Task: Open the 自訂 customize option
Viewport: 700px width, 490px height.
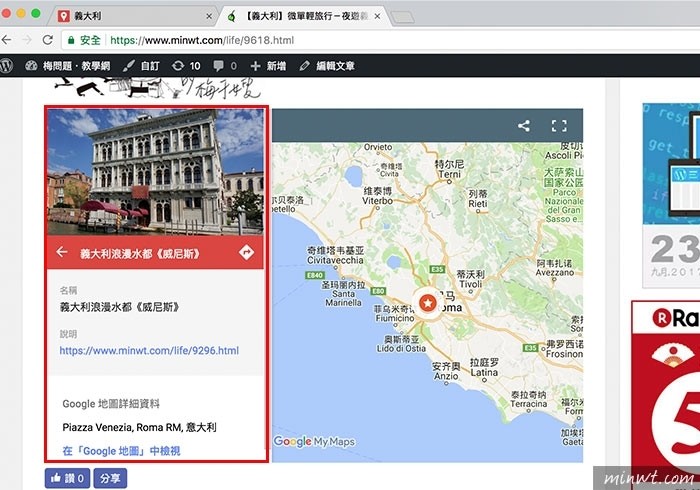Action: point(141,65)
